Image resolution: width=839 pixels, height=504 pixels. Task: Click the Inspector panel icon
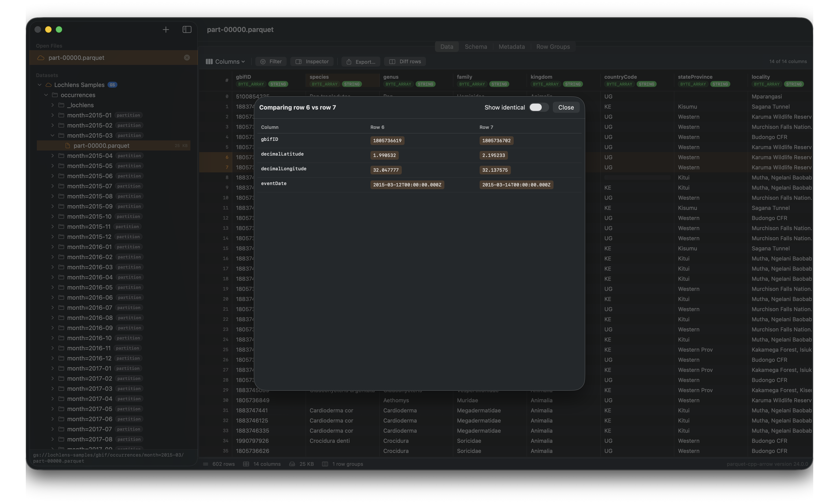point(299,61)
